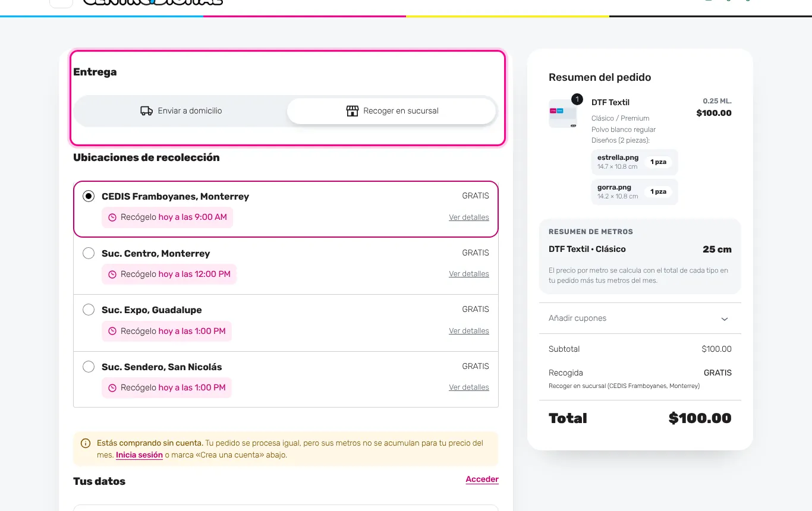
Task: Open Ver detalles for Suc. Expo
Action: (x=469, y=331)
